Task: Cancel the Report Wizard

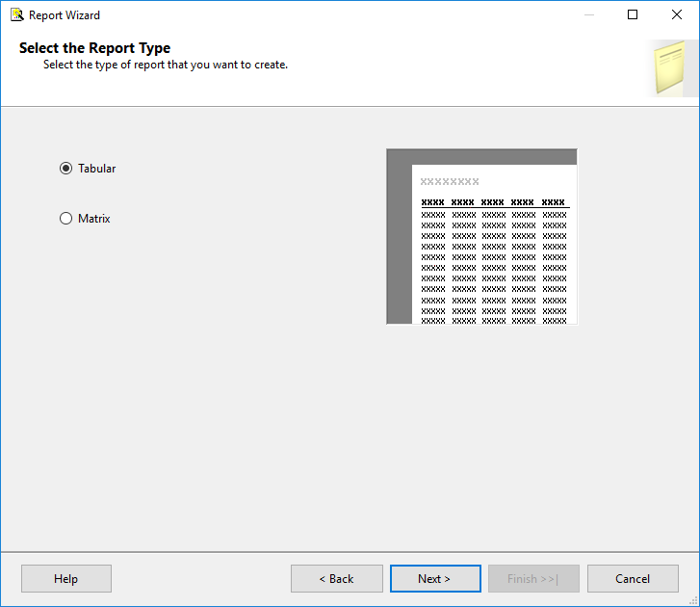Action: pyautogui.click(x=633, y=578)
